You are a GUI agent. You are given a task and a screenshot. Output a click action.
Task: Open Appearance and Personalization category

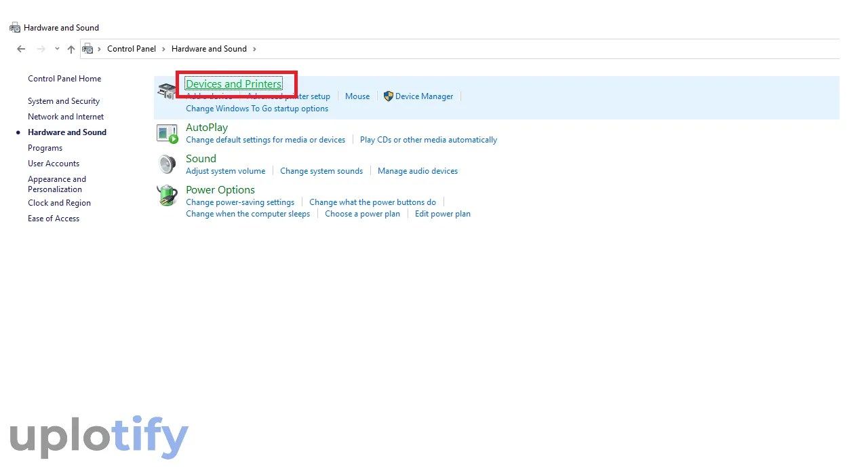(x=57, y=184)
